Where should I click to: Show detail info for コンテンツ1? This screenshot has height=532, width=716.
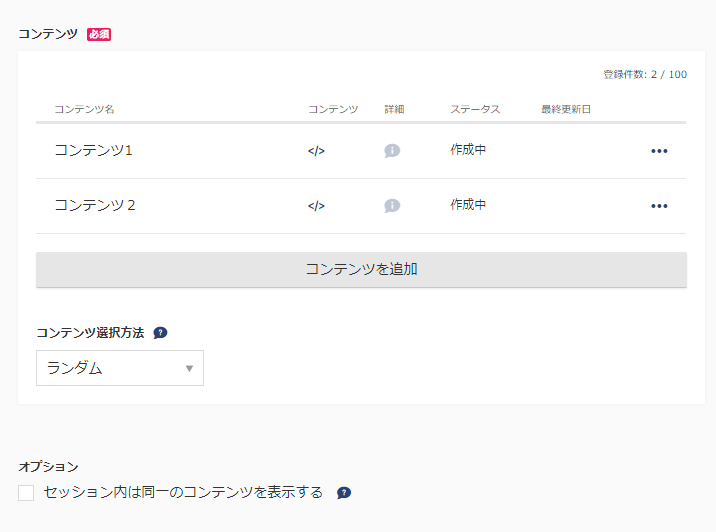(x=392, y=151)
